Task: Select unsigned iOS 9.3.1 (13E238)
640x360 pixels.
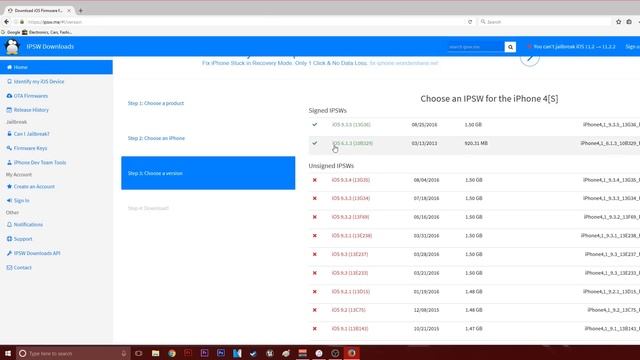Action: (351, 236)
